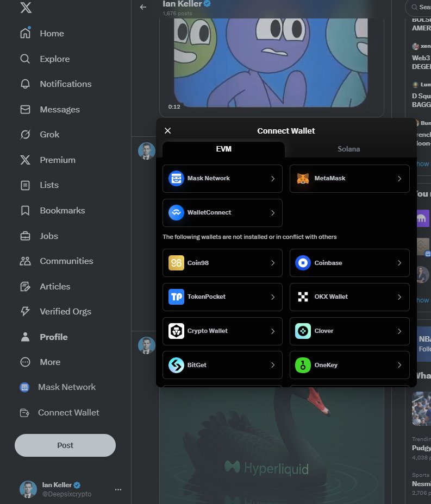This screenshot has height=504, width=431.
Task: Open Profile via the person icon
Action: (x=25, y=337)
